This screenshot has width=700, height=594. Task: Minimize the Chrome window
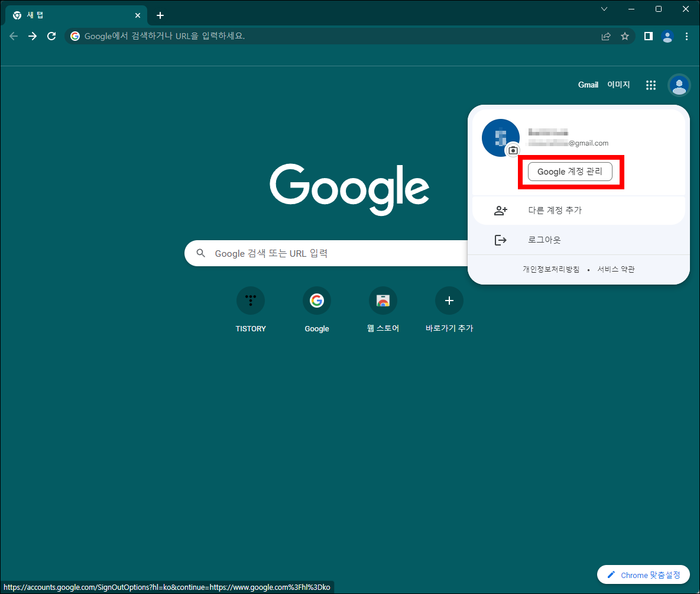tap(631, 9)
